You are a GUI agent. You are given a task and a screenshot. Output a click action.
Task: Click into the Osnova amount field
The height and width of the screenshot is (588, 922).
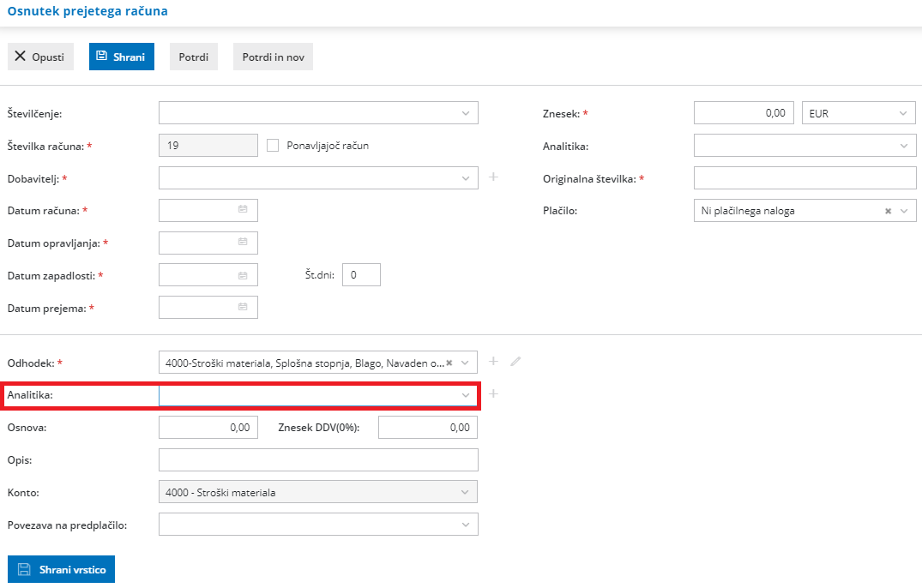tap(208, 427)
